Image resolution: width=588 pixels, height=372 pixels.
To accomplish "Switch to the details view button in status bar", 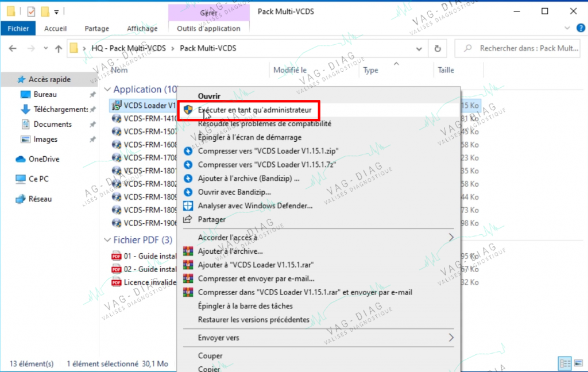I will pyautogui.click(x=565, y=363).
